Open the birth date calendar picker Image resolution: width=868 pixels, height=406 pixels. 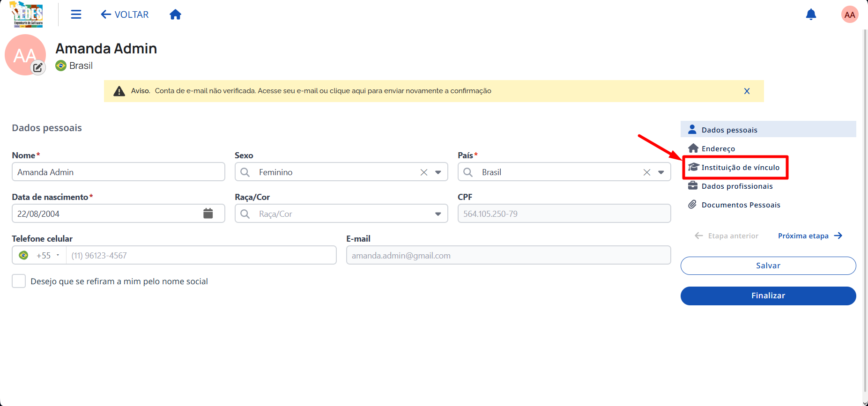(x=208, y=214)
